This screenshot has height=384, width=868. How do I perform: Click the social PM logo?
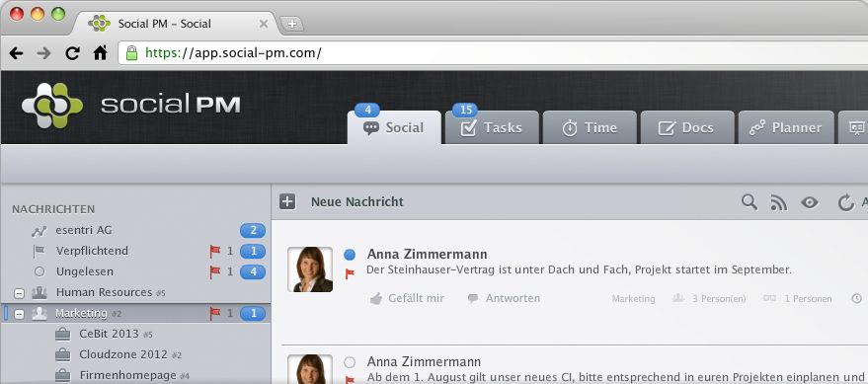[130, 105]
